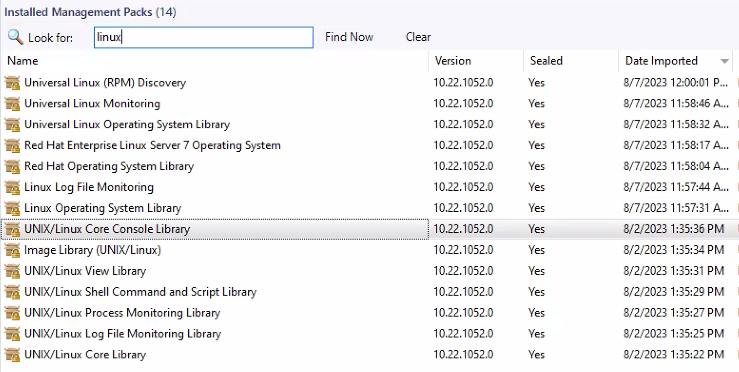Click date 8/2/2023 1:35:22 PM cell

(x=673, y=355)
